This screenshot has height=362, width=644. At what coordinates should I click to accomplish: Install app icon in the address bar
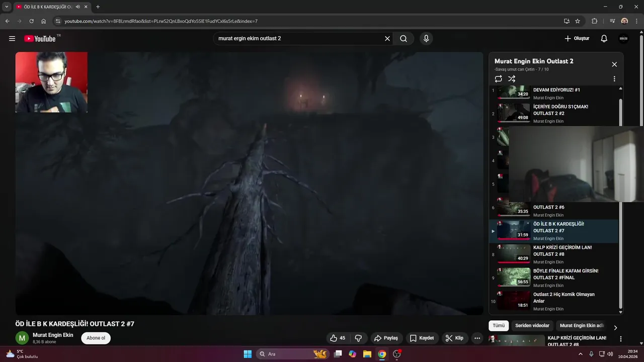(x=567, y=21)
